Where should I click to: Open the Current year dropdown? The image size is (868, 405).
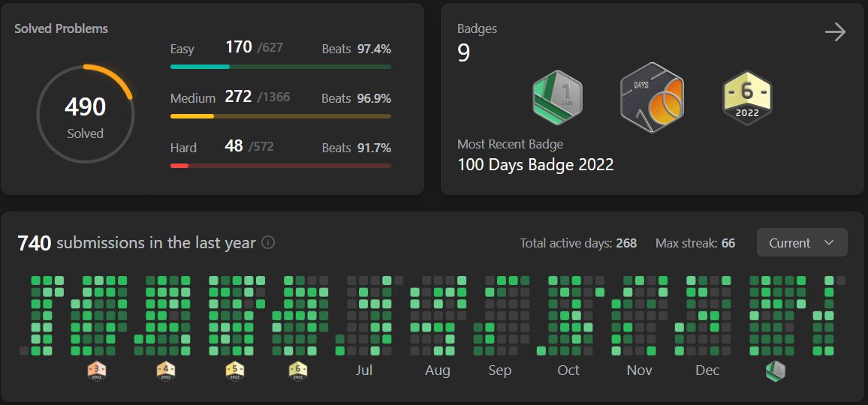802,242
